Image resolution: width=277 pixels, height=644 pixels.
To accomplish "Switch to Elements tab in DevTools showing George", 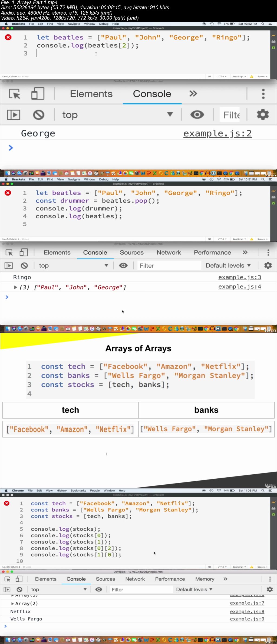I will 91,94.
